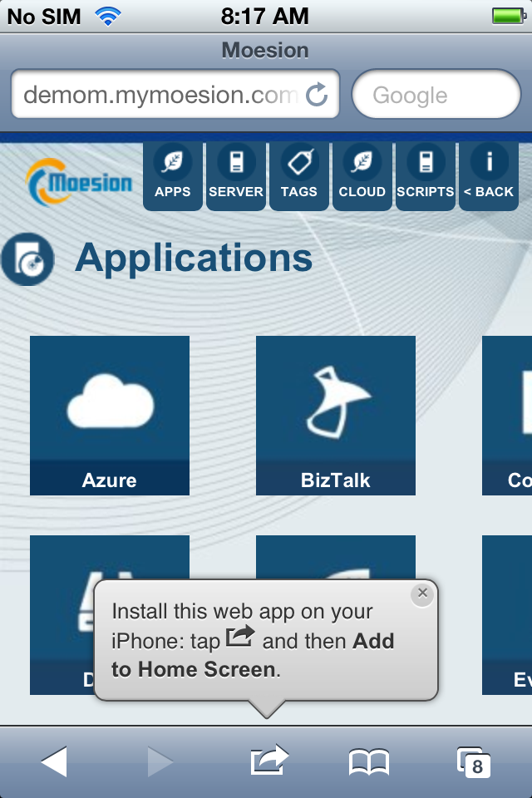532x798 pixels.
Task: Tap the 8:17 AM clock in the status bar
Action: (x=264, y=17)
